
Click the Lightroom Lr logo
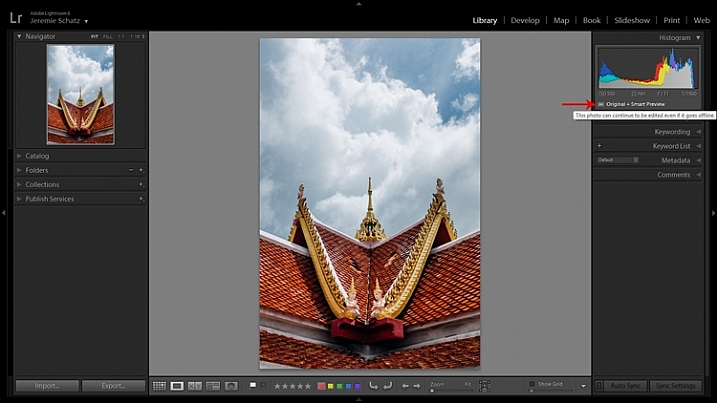16,18
